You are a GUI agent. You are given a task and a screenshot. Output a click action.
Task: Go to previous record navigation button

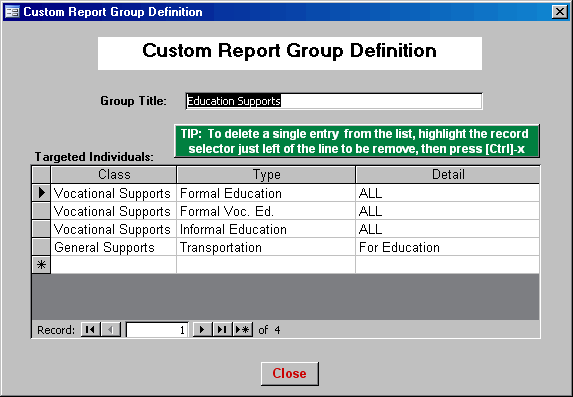[111, 330]
